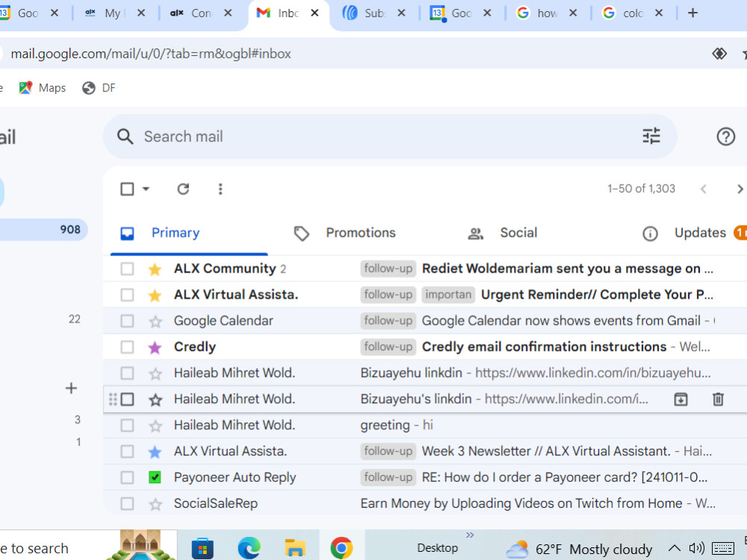
Task: Open the search options filter icon
Action: tap(651, 136)
